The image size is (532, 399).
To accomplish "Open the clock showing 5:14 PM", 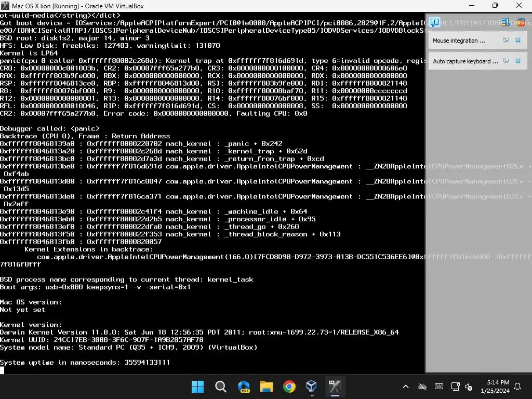I will click(495, 387).
